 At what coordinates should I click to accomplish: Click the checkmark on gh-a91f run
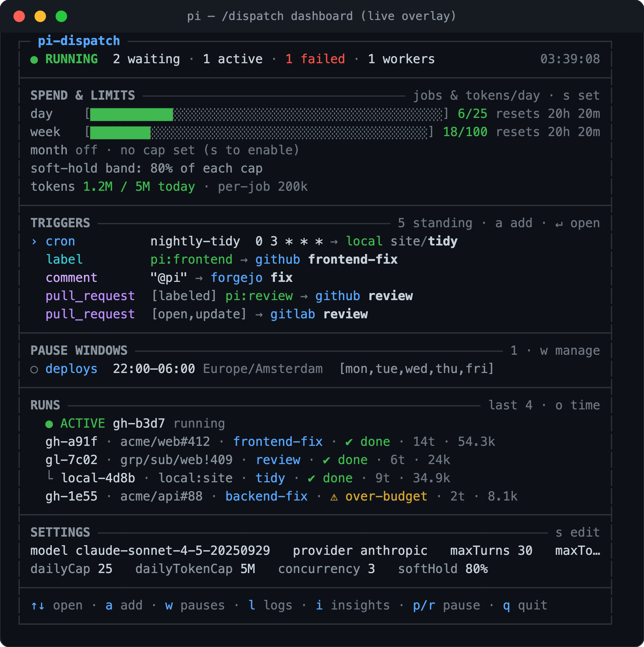pos(349,442)
